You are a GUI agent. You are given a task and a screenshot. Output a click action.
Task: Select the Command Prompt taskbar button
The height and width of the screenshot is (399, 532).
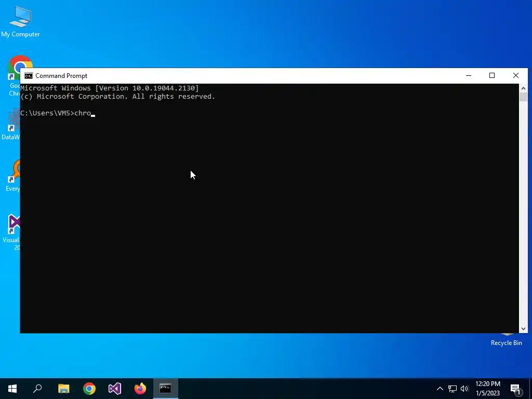tap(166, 389)
